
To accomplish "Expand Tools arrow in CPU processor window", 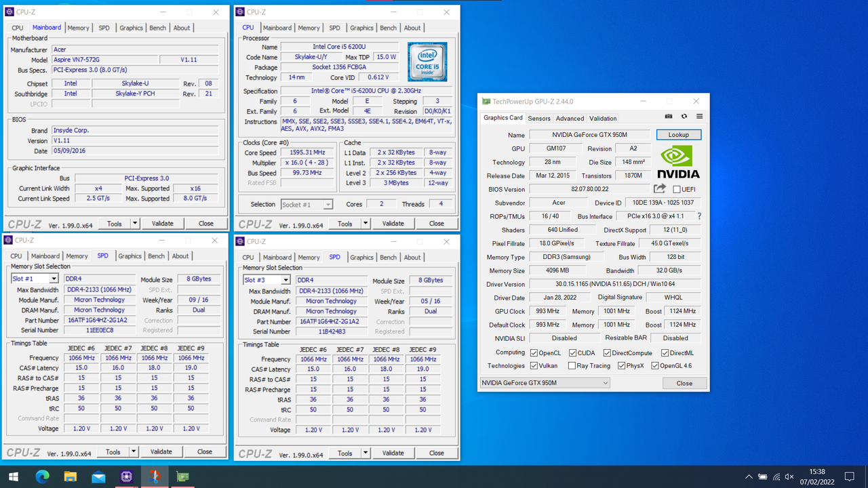I will pyautogui.click(x=365, y=223).
